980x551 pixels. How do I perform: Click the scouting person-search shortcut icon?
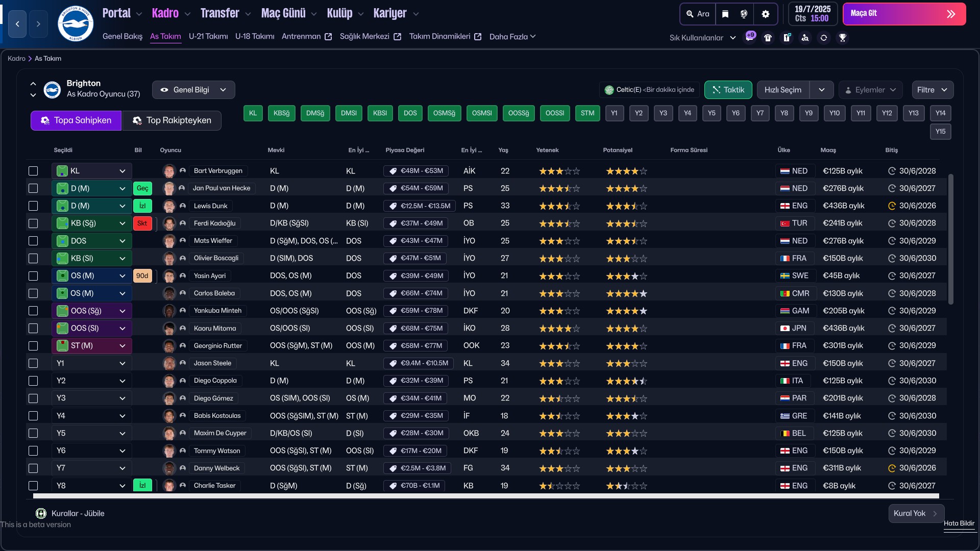point(805,37)
